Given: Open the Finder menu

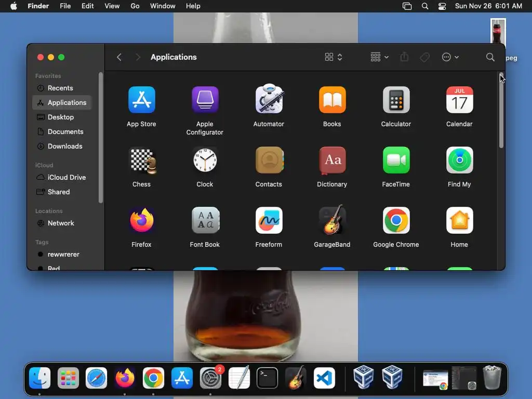Looking at the screenshot, I should click(x=38, y=6).
